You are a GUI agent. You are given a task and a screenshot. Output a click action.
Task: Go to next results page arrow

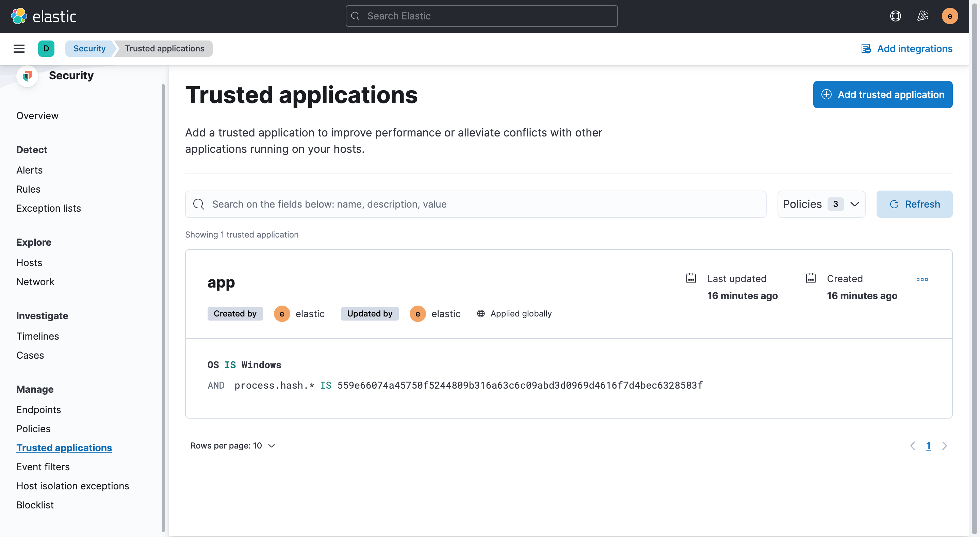944,446
